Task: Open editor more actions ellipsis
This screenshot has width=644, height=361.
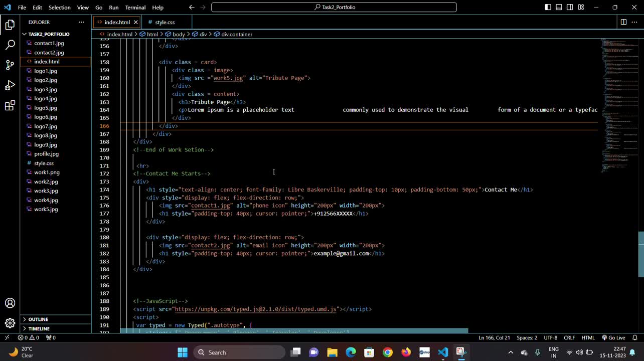Action: 634,22
